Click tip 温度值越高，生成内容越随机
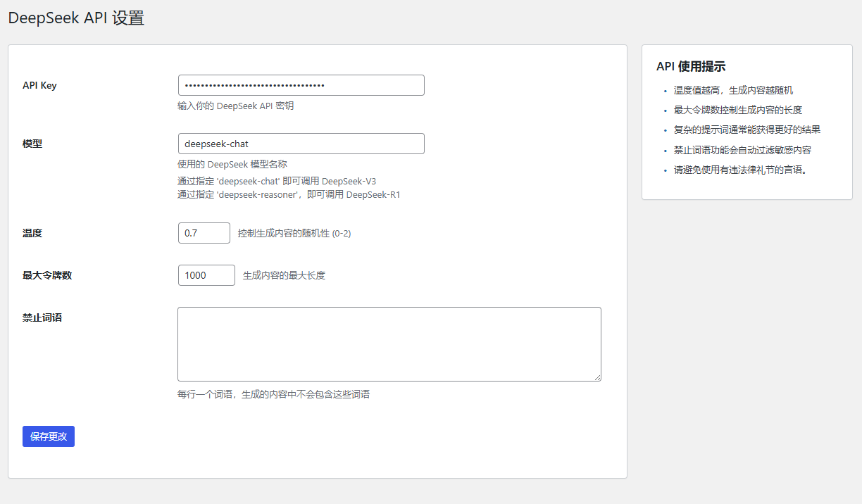The width and height of the screenshot is (862, 504). click(x=733, y=90)
